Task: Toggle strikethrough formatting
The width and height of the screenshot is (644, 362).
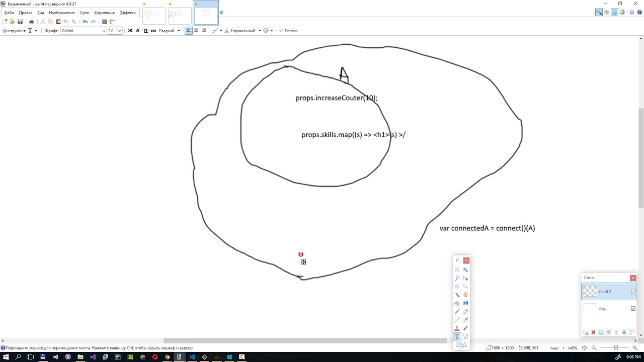Action: click(153, 31)
